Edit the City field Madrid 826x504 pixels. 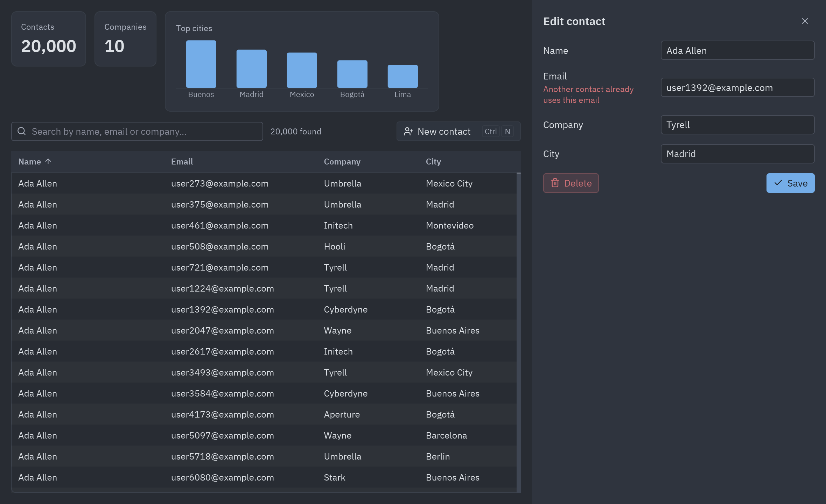click(x=737, y=154)
